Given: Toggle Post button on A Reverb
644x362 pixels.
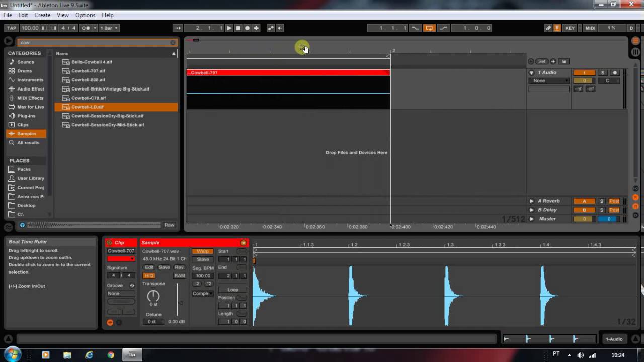Looking at the screenshot, I should (x=614, y=201).
